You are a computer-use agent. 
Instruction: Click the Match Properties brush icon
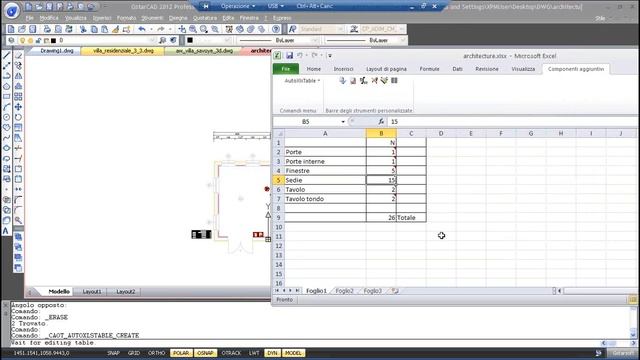click(x=116, y=29)
